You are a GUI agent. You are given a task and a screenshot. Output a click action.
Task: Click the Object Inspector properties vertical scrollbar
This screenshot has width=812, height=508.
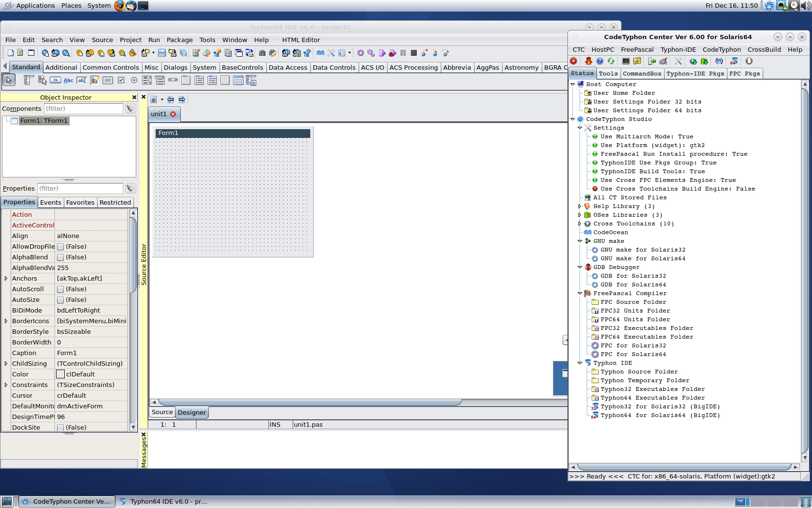pos(133,320)
